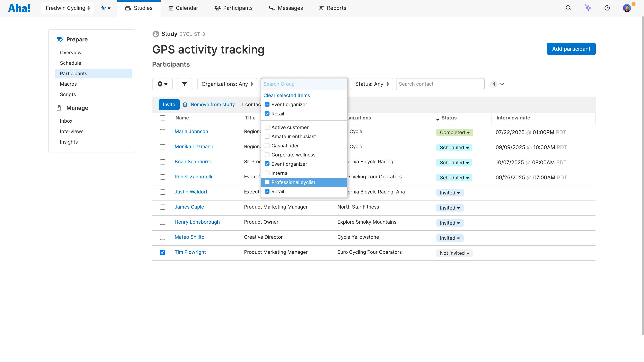Open the gear settings menu
This screenshot has width=644, height=362.
(x=162, y=84)
